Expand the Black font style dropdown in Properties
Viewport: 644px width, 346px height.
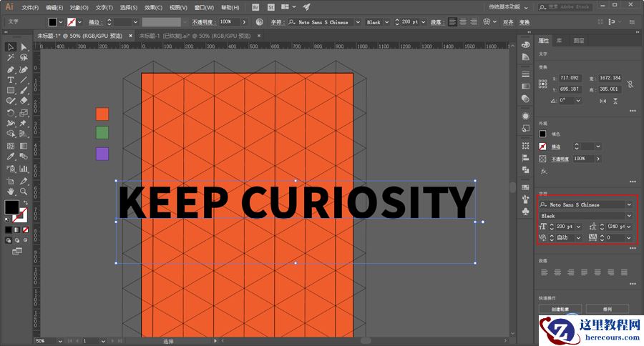(629, 215)
